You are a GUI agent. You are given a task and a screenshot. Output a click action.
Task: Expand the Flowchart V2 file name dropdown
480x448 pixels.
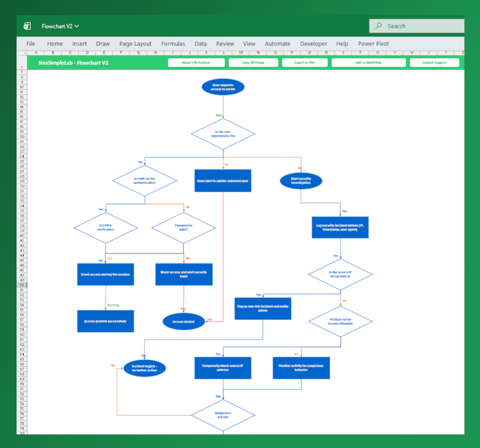(77, 26)
